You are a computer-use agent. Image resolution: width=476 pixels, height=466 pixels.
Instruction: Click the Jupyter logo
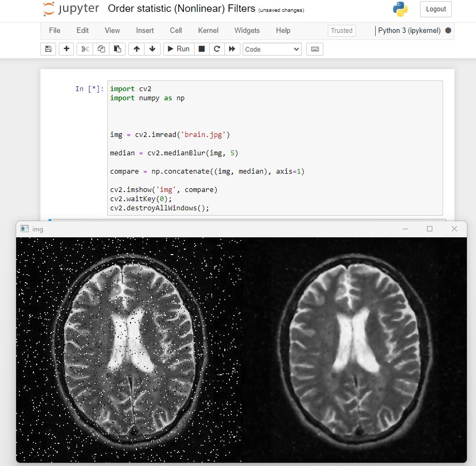click(x=71, y=9)
